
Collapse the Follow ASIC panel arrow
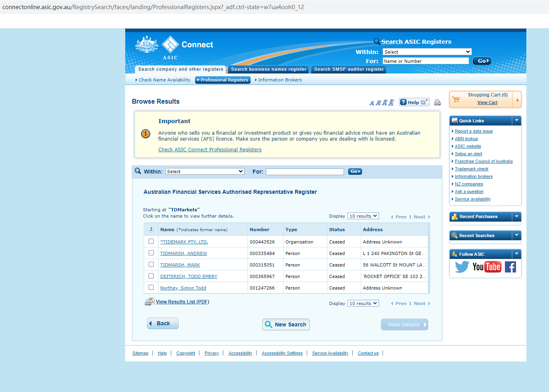(516, 254)
